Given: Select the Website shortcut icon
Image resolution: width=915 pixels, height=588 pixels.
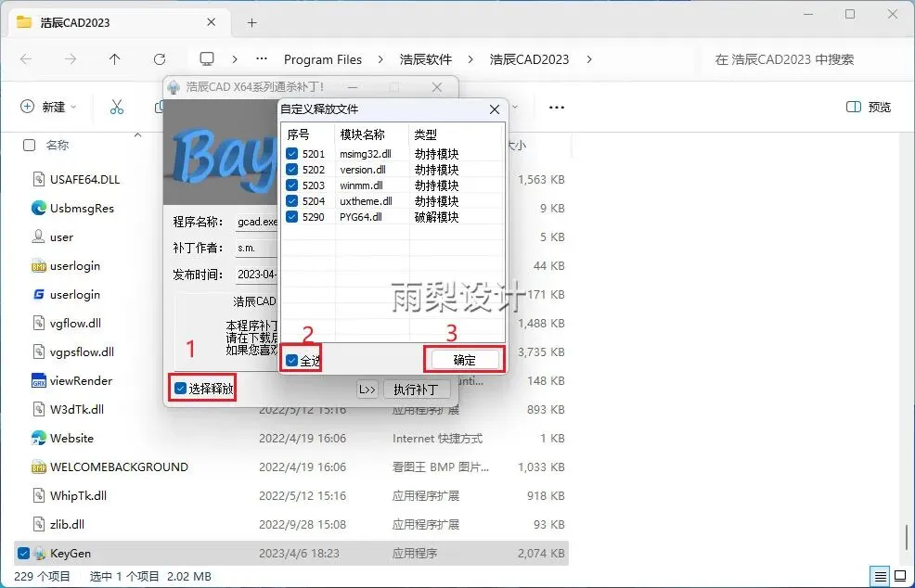Looking at the screenshot, I should [x=39, y=438].
